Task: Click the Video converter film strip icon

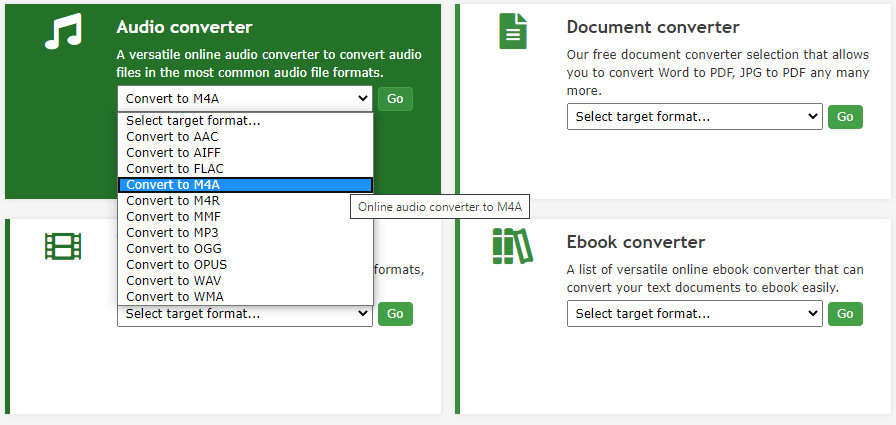Action: [x=63, y=246]
